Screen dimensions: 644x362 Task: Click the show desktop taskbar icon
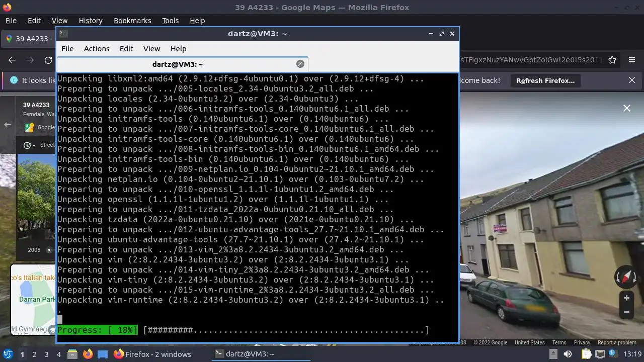(103, 354)
